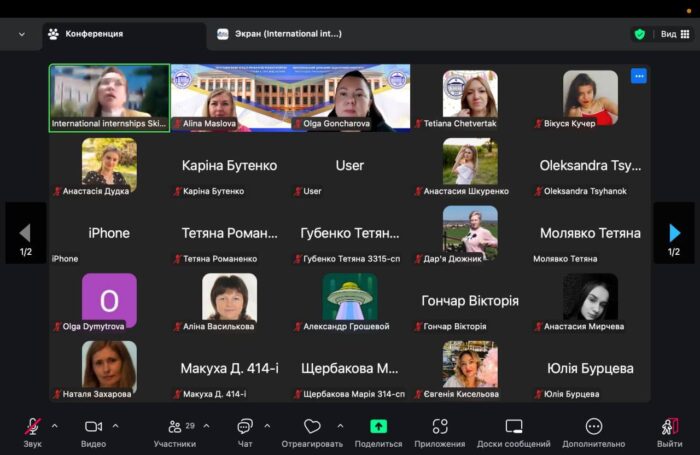Viewport: 700px width, 455px height.
Task: Unmute microphone with Звук button
Action: coord(33,427)
